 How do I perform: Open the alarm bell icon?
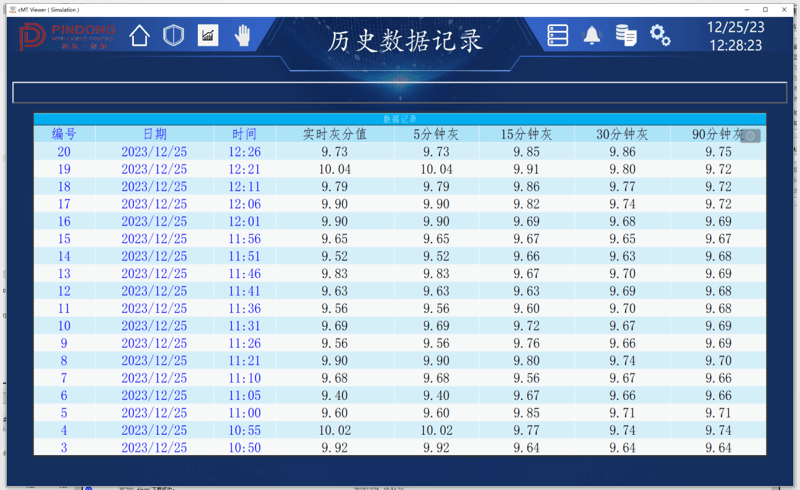point(592,36)
